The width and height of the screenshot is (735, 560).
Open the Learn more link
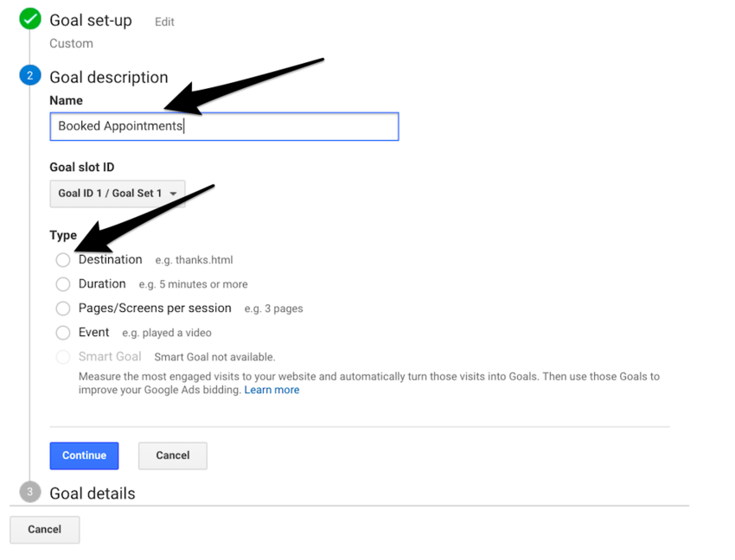(x=272, y=390)
